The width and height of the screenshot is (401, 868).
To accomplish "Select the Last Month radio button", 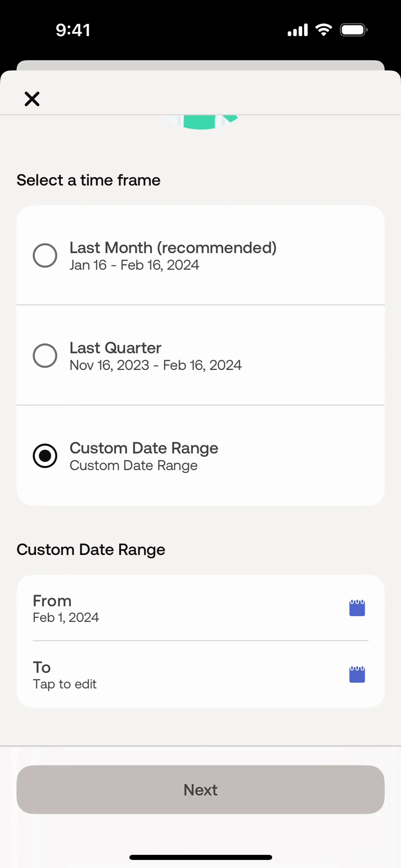I will pos(45,255).
